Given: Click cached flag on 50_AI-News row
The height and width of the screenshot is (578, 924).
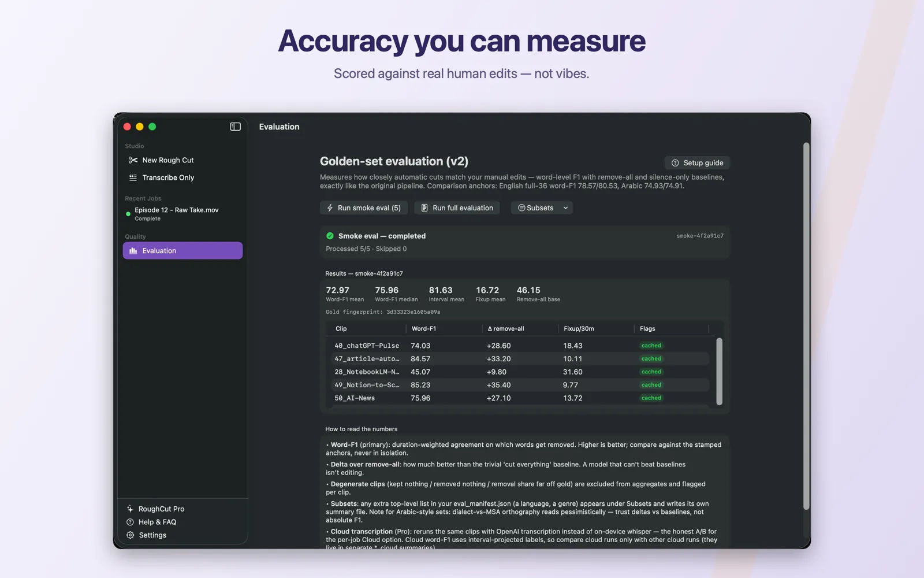Looking at the screenshot, I should click(651, 398).
